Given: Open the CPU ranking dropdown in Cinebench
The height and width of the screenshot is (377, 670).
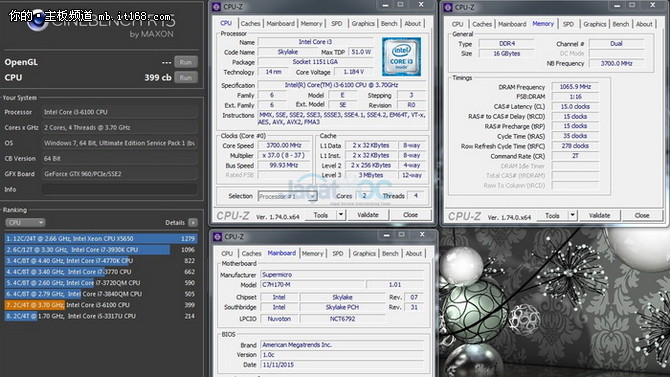Looking at the screenshot, I should pyautogui.click(x=25, y=223).
